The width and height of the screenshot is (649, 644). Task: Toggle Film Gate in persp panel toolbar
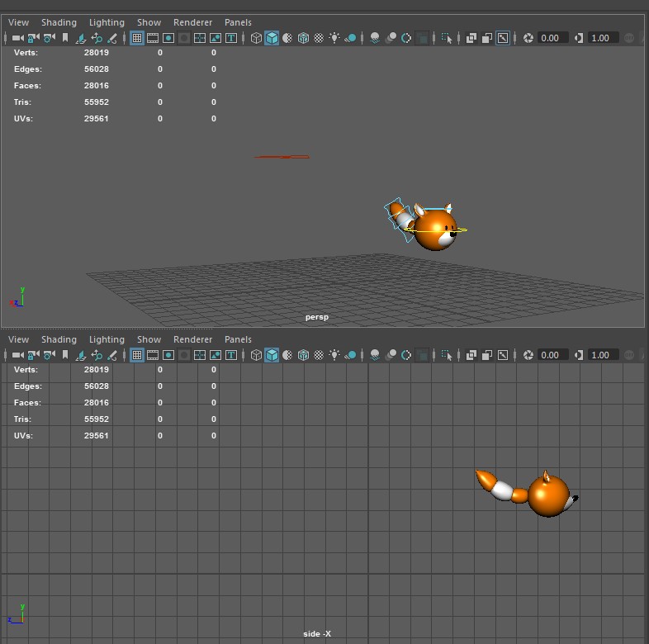(x=153, y=38)
